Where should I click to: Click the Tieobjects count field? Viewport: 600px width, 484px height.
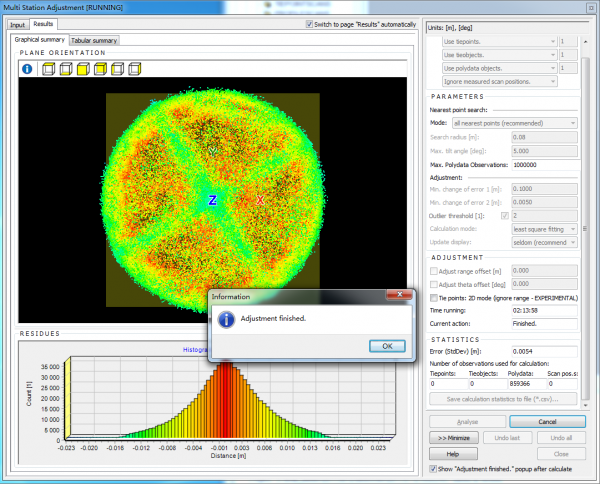488,383
